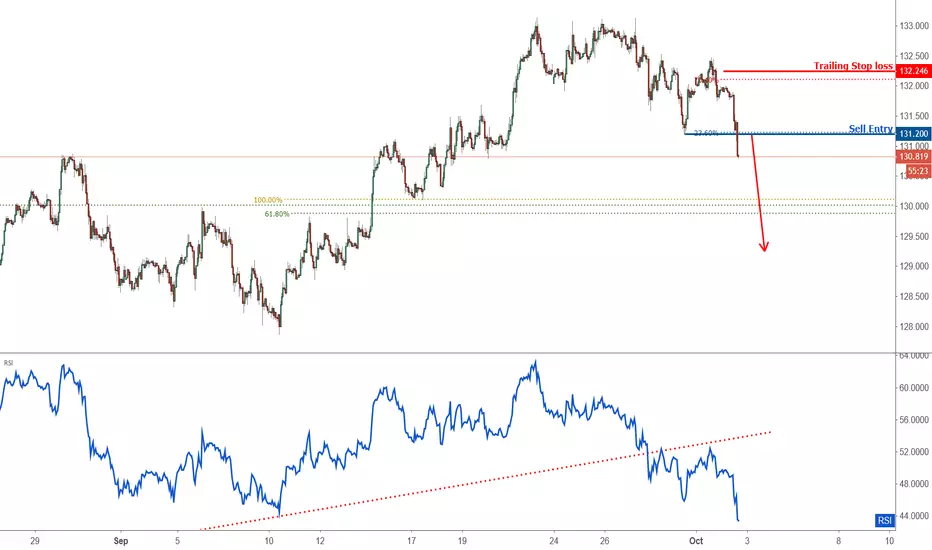The image size is (932, 550).
Task: Click the 26 date label on time axis
Action: click(x=604, y=541)
